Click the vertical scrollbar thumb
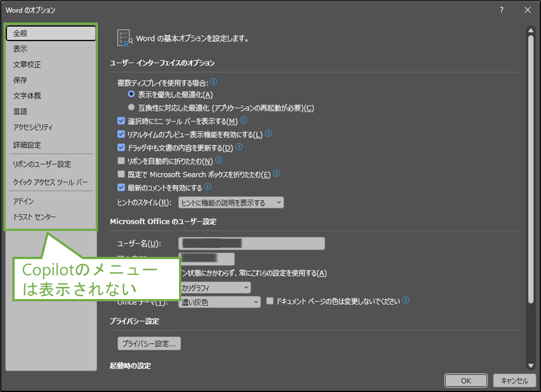The image size is (541, 392). pyautogui.click(x=531, y=169)
